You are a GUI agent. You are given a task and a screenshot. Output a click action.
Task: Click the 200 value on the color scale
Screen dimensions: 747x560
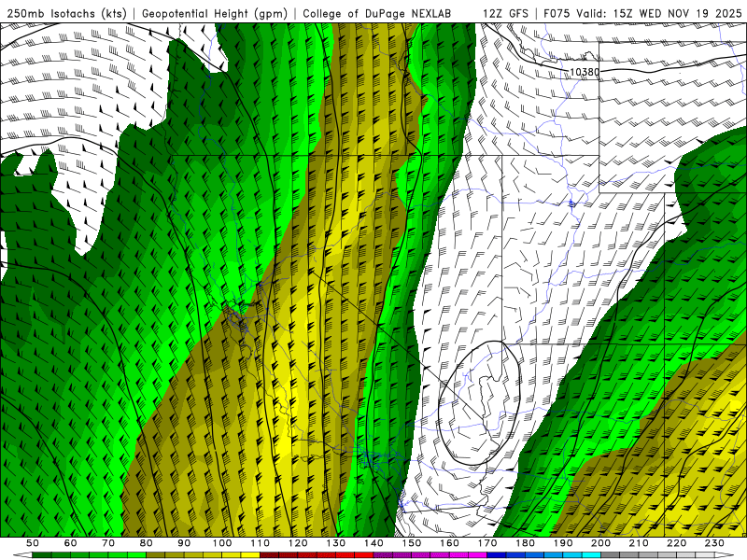[601, 543]
